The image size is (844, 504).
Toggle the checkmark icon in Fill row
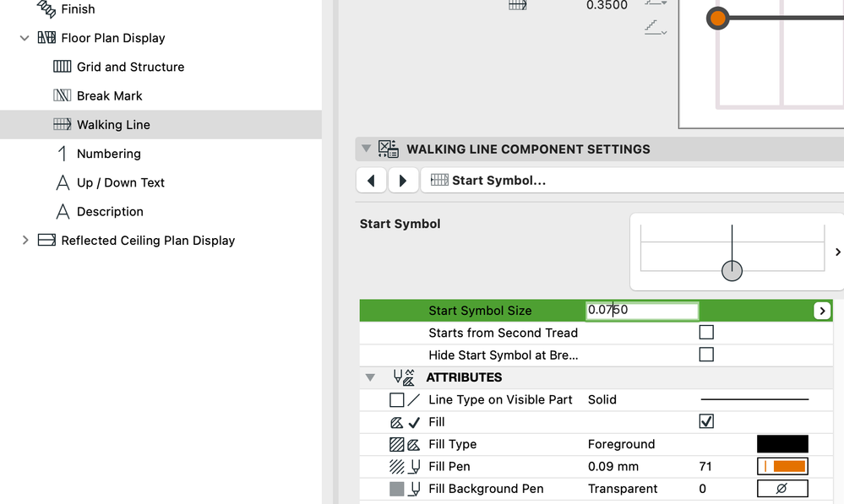coord(414,422)
